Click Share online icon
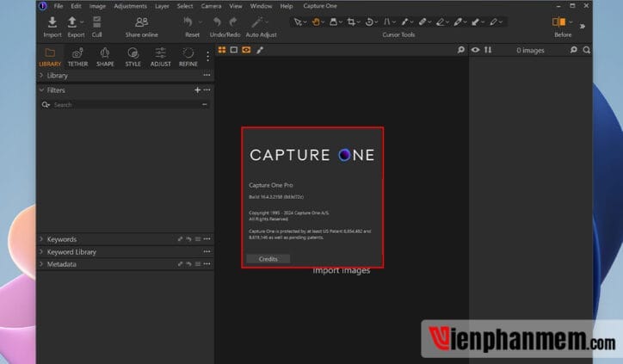 [x=141, y=22]
